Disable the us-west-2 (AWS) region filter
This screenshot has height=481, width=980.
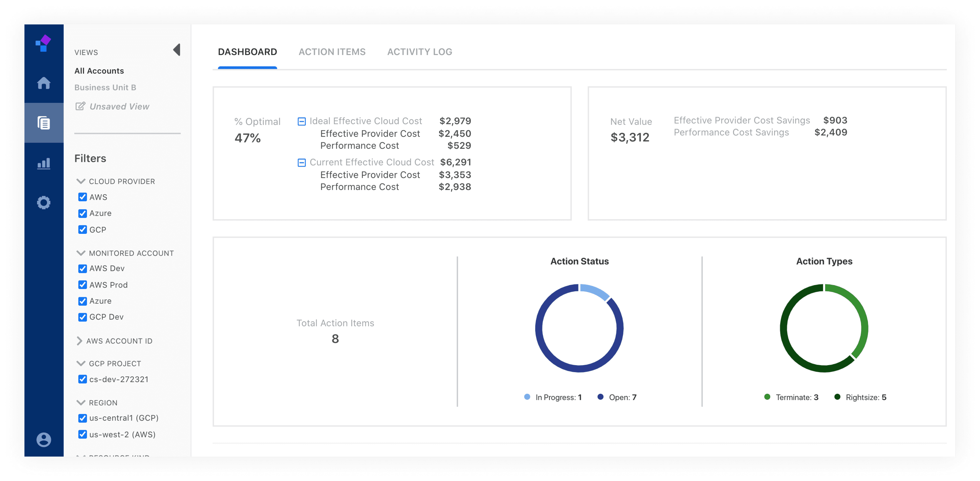[83, 434]
